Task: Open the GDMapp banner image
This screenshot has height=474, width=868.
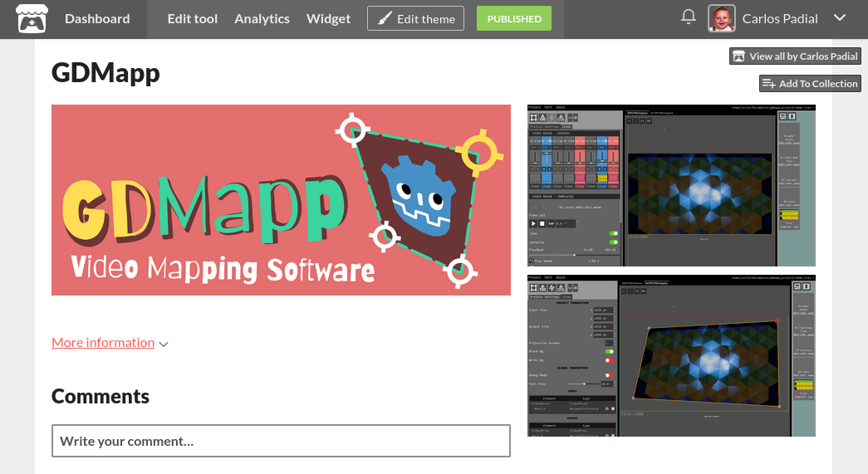Action: click(x=282, y=200)
